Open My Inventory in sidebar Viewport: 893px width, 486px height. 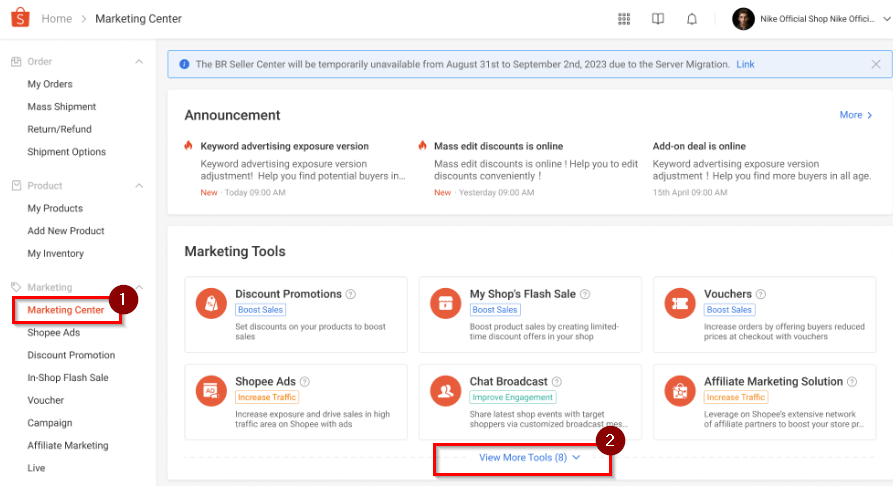click(x=55, y=254)
